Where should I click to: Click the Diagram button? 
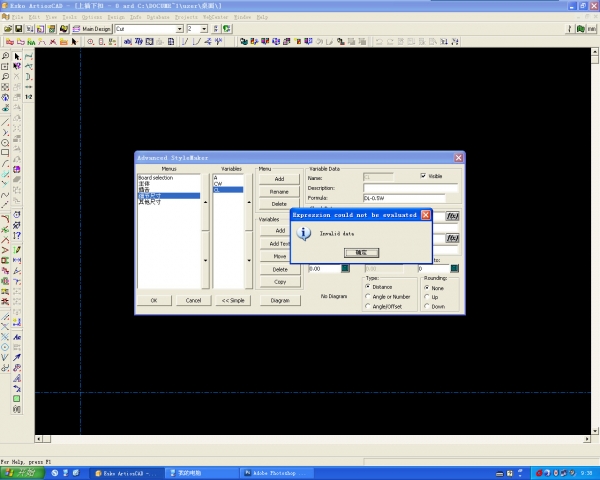(280, 300)
